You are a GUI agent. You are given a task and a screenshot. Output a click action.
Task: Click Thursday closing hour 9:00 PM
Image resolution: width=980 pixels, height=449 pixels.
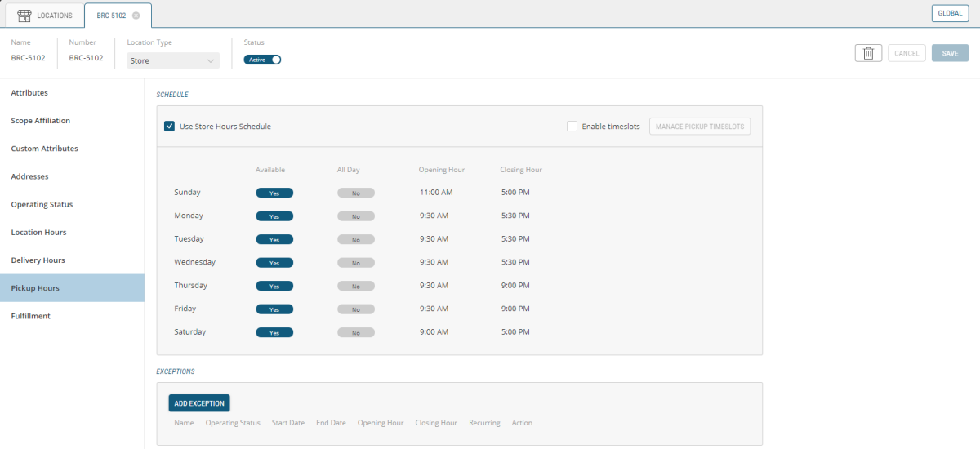pyautogui.click(x=515, y=286)
